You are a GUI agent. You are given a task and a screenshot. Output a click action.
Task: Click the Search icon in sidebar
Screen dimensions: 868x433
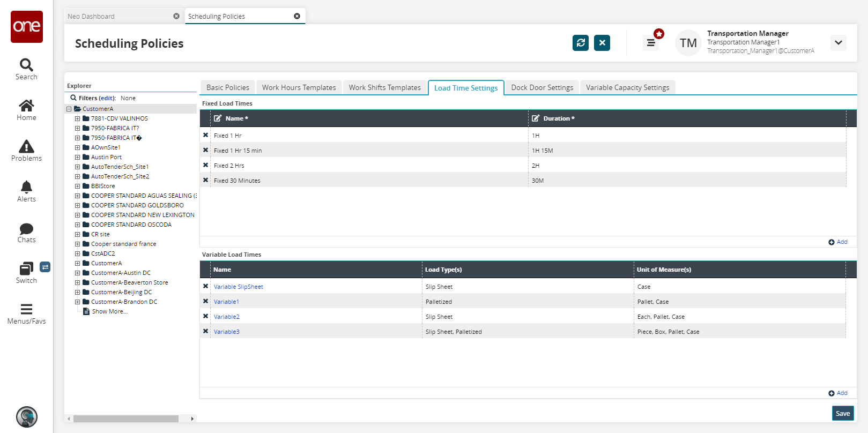(26, 65)
